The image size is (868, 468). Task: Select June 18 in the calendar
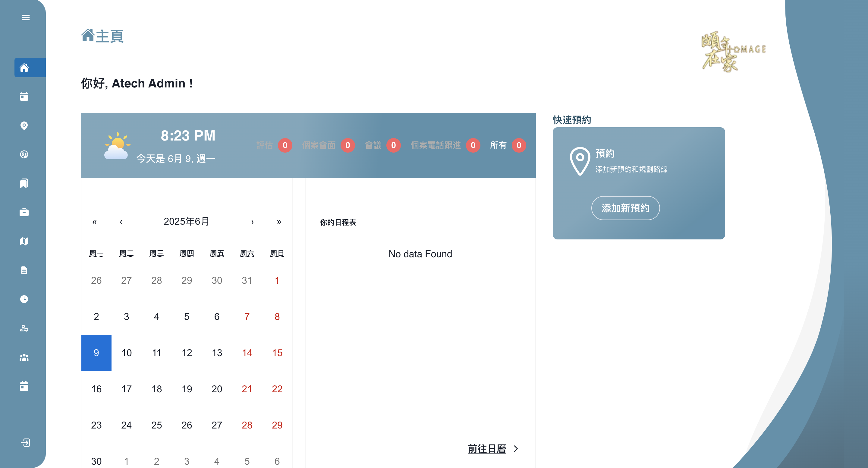pos(157,389)
